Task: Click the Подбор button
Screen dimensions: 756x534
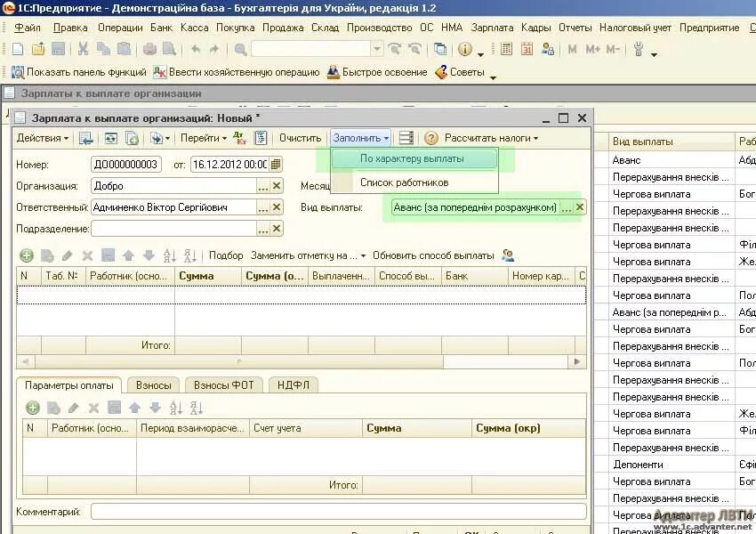Action: coord(226,255)
